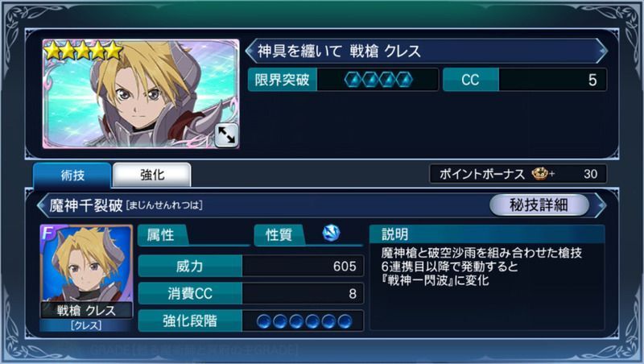This screenshot has width=644, height=364.
Task: Go to the previous character with the title's left arrow
Action: [x=250, y=51]
